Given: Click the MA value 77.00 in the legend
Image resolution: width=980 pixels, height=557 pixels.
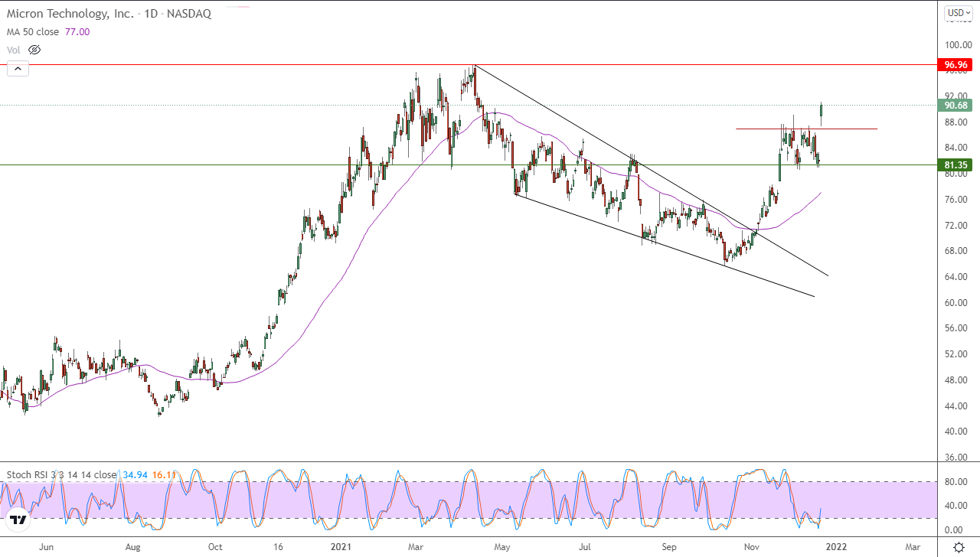Looking at the screenshot, I should pyautogui.click(x=77, y=32).
